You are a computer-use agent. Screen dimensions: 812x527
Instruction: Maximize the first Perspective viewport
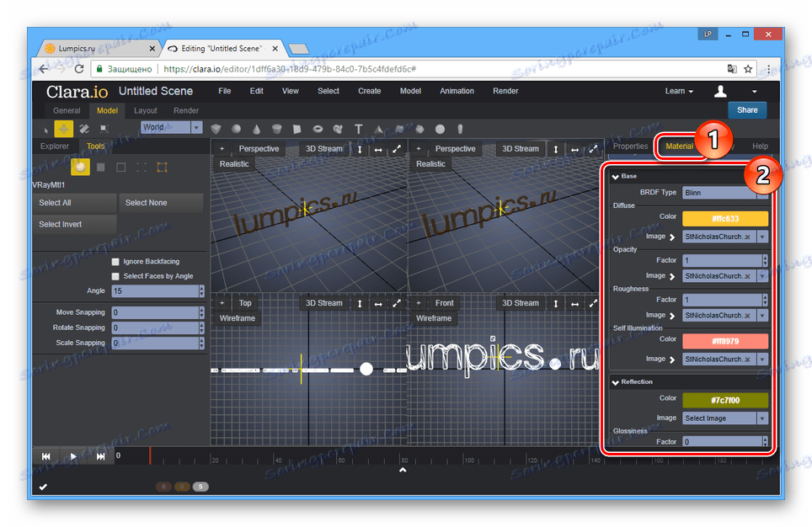pos(397,148)
